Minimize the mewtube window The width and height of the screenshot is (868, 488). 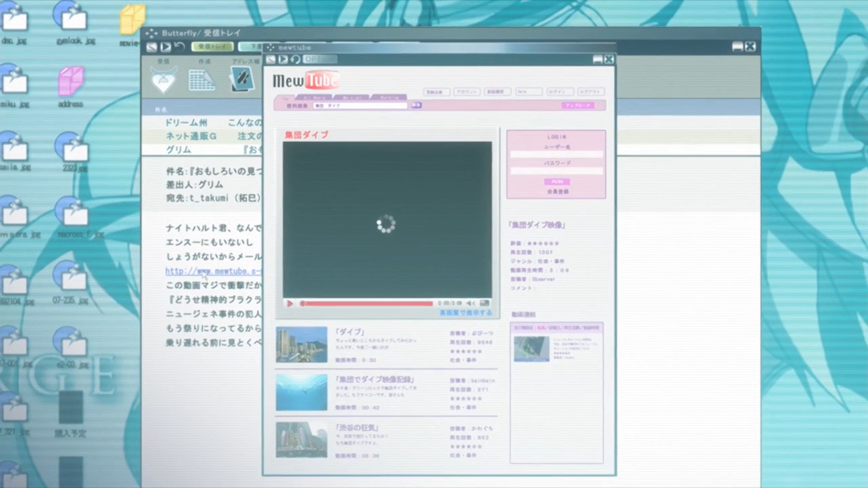[x=597, y=60]
